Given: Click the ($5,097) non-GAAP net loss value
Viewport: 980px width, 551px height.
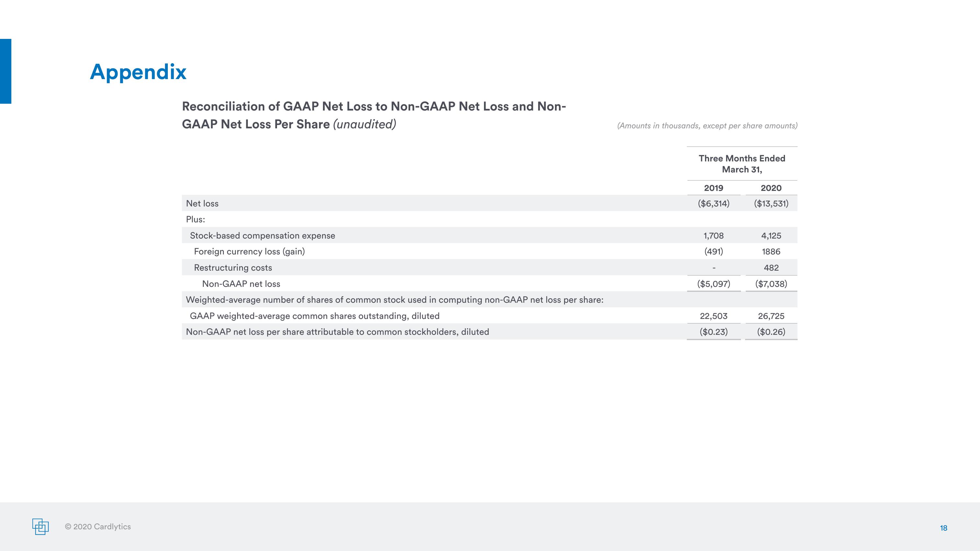Looking at the screenshot, I should pyautogui.click(x=713, y=284).
